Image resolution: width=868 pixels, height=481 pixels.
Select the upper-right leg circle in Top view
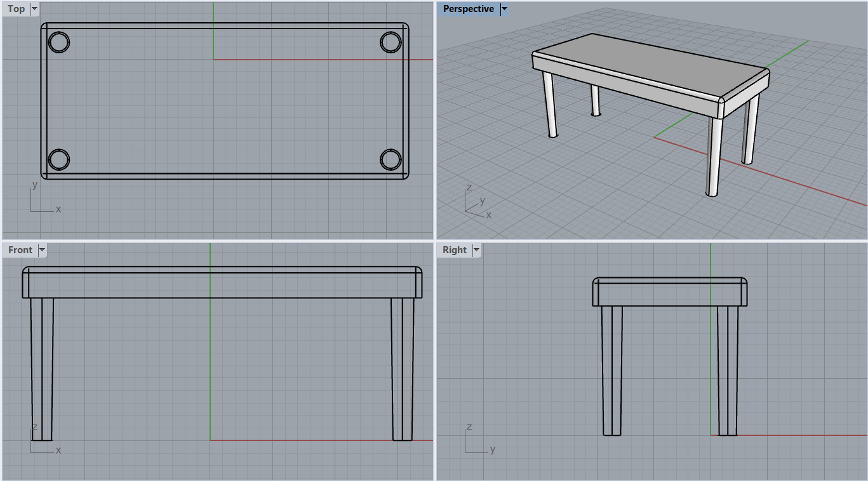click(391, 43)
